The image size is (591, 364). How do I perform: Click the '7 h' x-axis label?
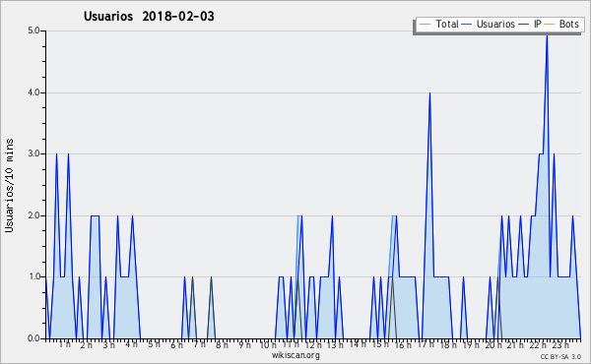(199, 344)
